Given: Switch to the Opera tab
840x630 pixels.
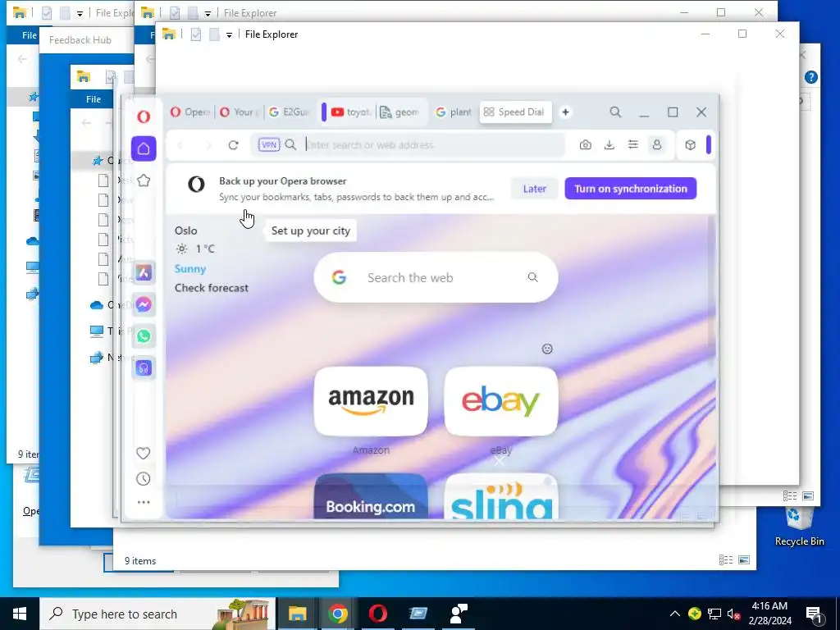Looking at the screenshot, I should pos(190,112).
